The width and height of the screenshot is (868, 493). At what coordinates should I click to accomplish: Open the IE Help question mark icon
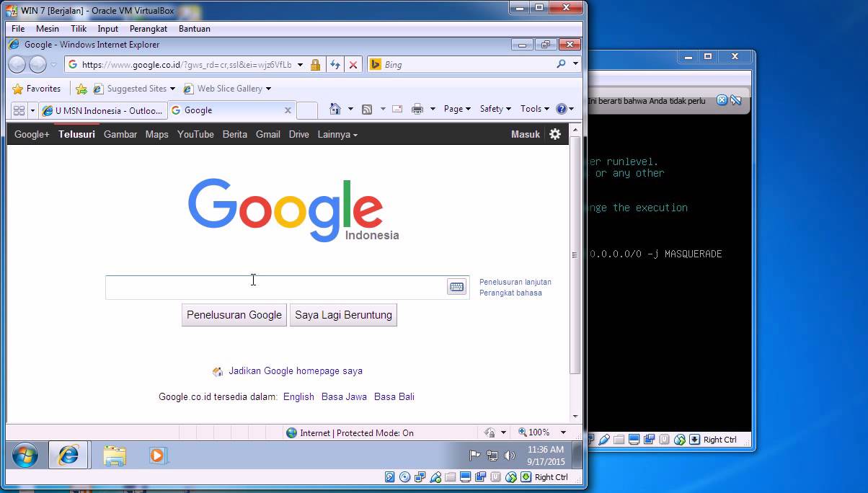pos(562,109)
